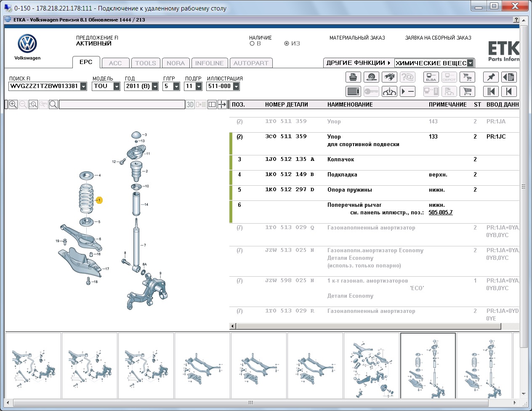Open the first suspension thumbnail
This screenshot has width=532, height=411.
tap(33, 366)
